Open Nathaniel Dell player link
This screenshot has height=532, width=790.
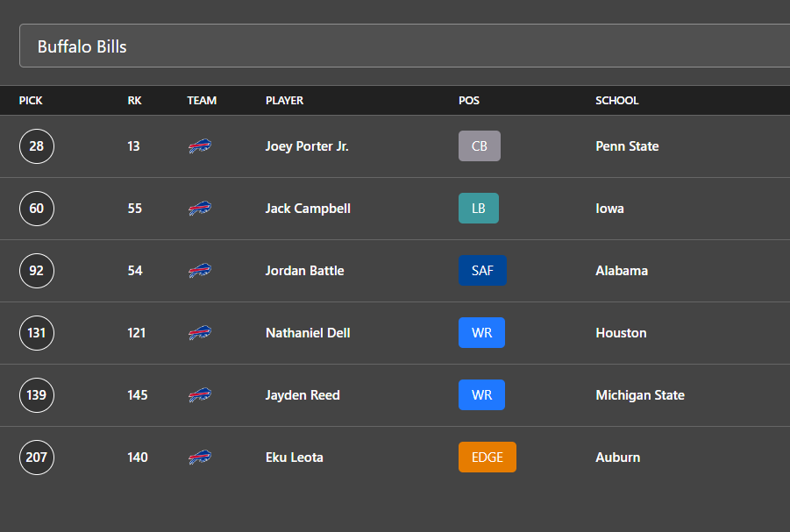click(x=308, y=333)
